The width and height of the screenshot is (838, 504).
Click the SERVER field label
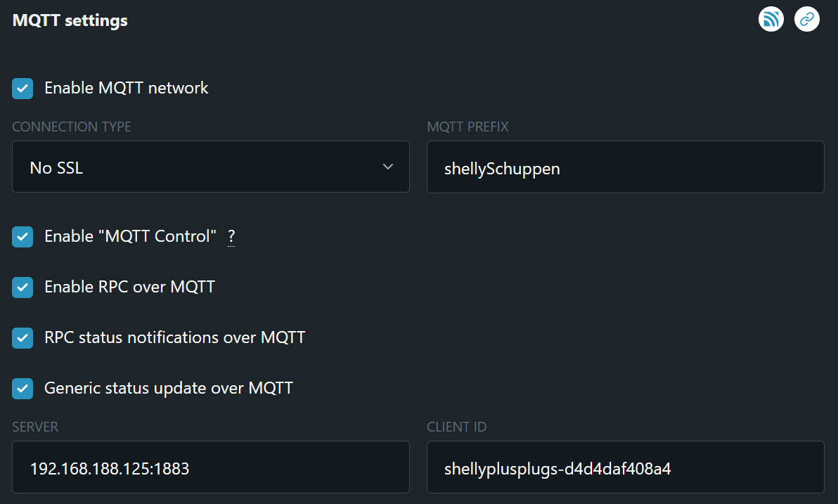(x=35, y=427)
